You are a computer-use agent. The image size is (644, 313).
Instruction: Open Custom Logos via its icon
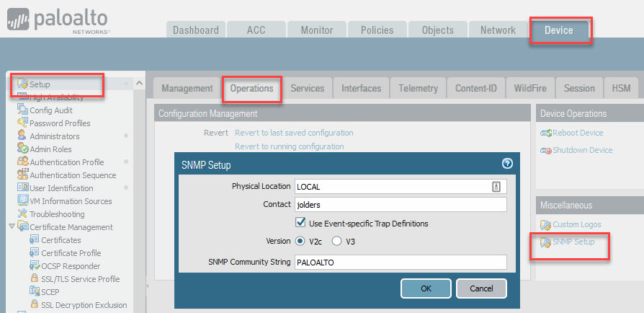pos(546,225)
